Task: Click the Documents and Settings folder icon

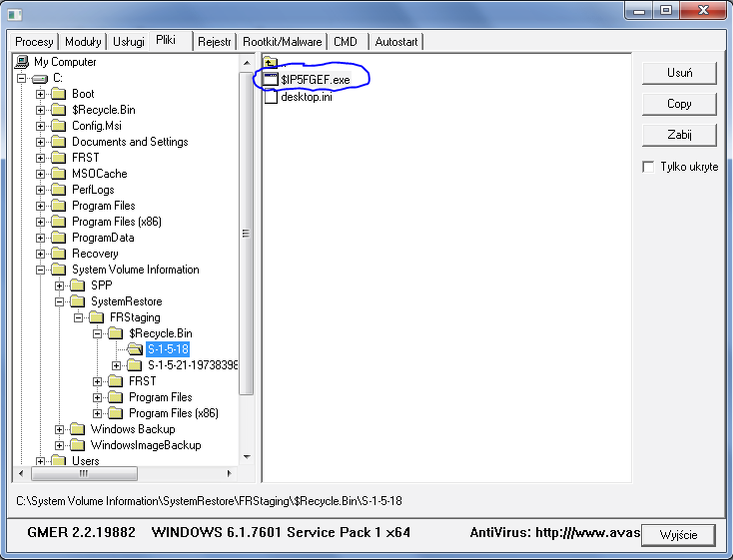Action: click(59, 142)
